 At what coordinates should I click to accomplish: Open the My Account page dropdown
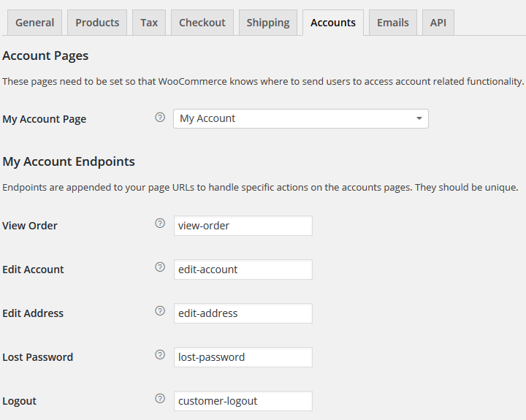pos(300,118)
